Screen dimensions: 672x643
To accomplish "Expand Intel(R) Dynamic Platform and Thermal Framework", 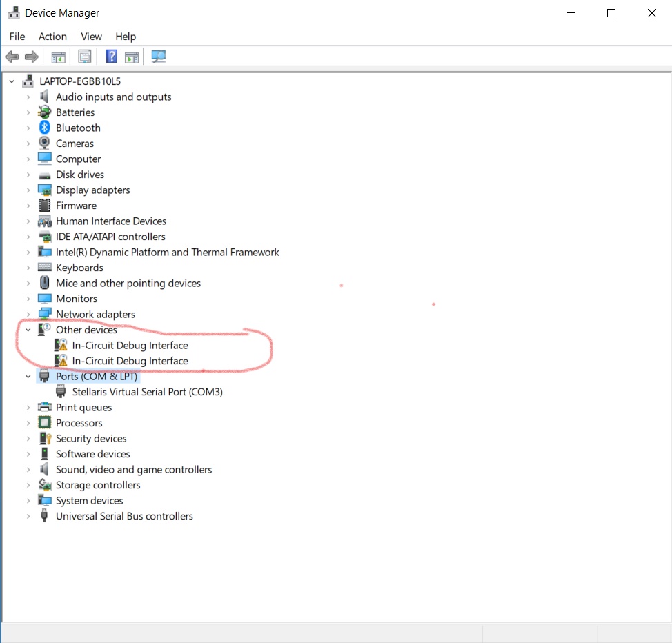I will (28, 252).
